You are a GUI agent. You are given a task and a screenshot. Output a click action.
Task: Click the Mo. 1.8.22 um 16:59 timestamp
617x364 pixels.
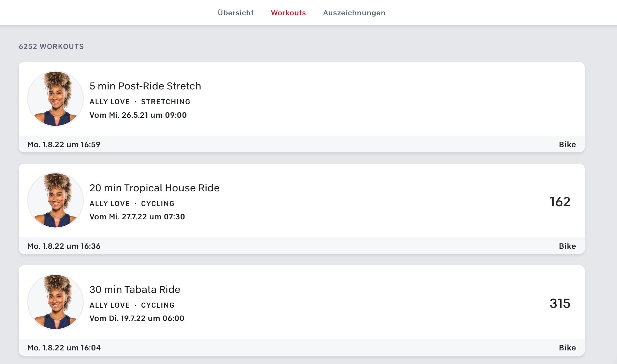(x=64, y=144)
